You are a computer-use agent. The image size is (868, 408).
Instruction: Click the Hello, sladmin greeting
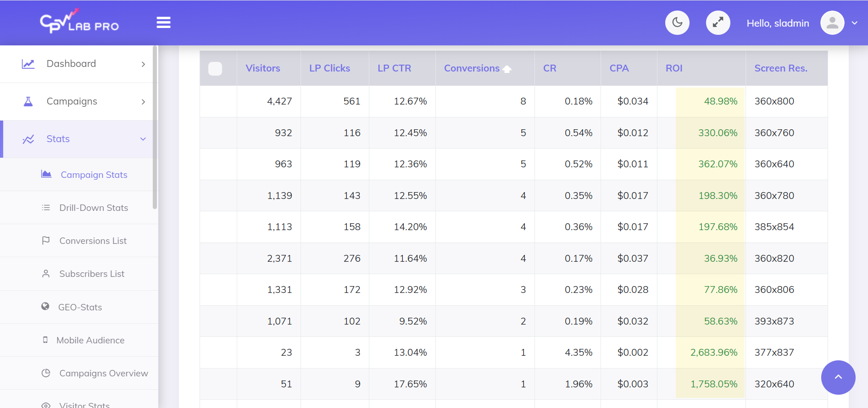778,23
